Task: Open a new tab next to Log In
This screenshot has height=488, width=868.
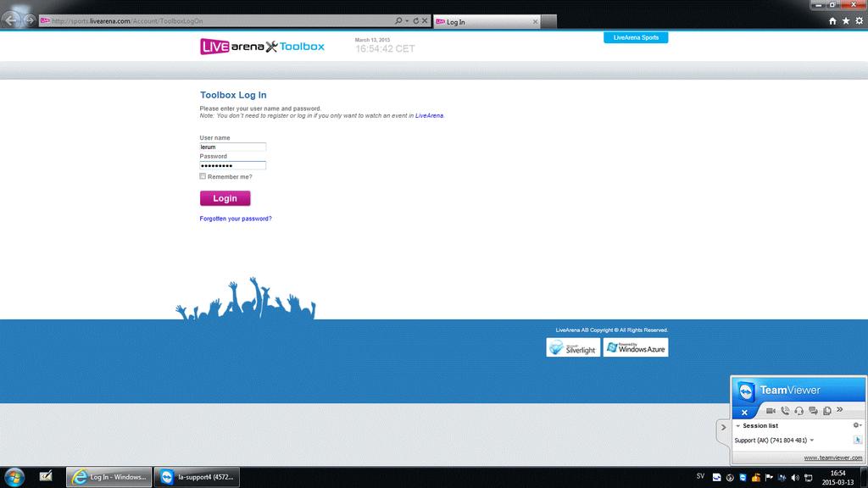Action: tap(548, 21)
